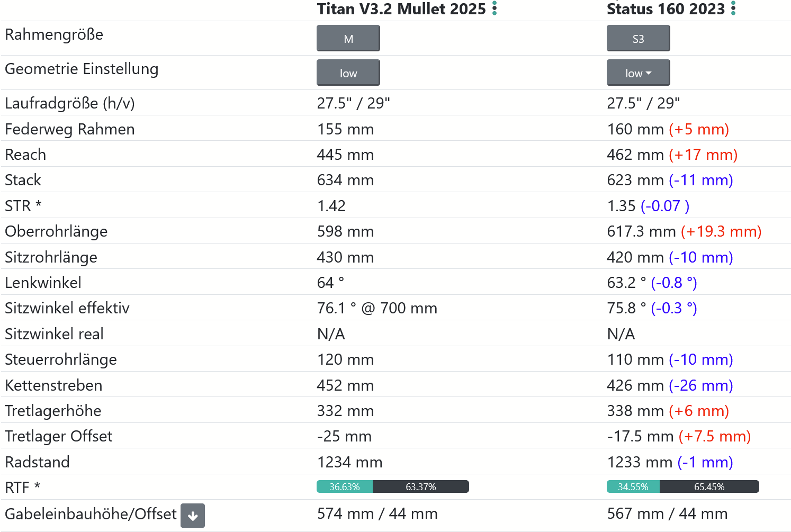Click the Gabeleinbauhöhe/Offset down-arrow icon
The image size is (791, 532).
(193, 516)
